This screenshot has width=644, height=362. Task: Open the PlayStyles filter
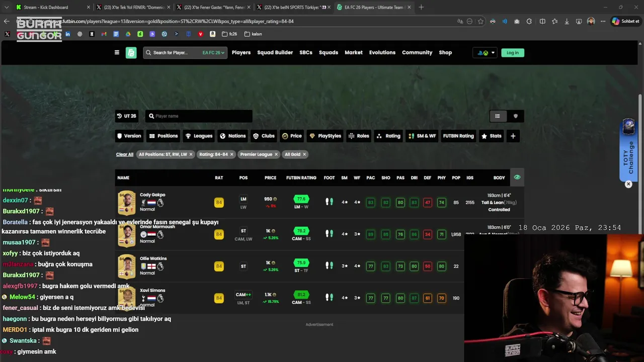coord(325,136)
